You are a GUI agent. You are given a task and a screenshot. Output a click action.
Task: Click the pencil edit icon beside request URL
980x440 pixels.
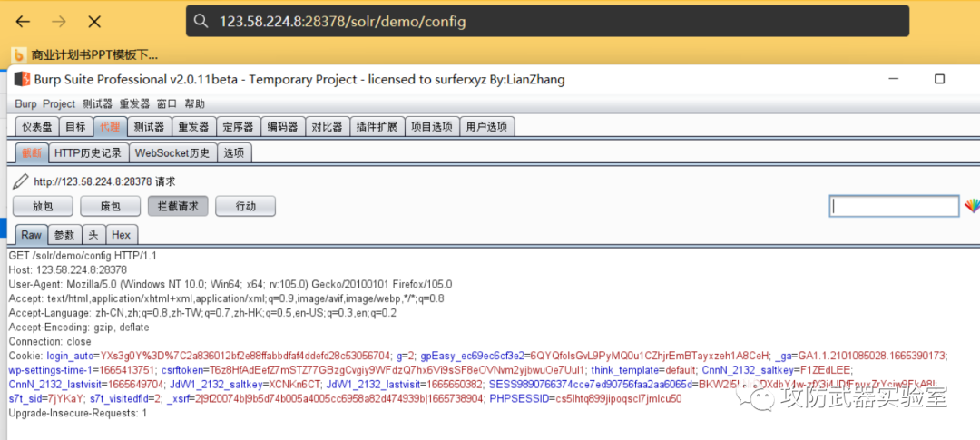(21, 181)
